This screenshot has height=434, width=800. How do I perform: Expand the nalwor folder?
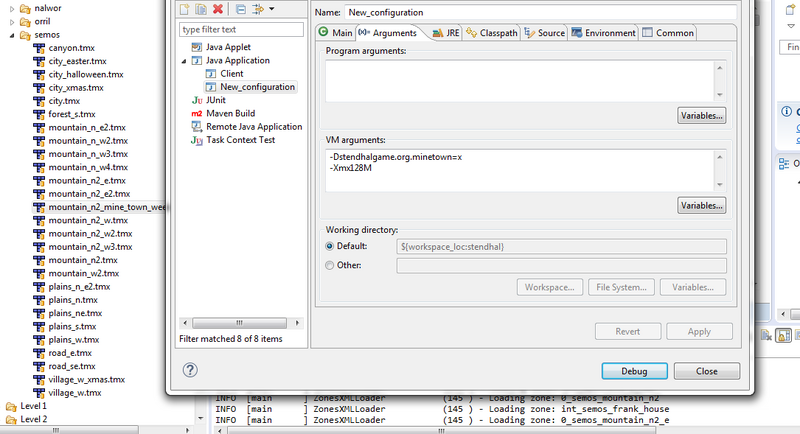point(12,8)
